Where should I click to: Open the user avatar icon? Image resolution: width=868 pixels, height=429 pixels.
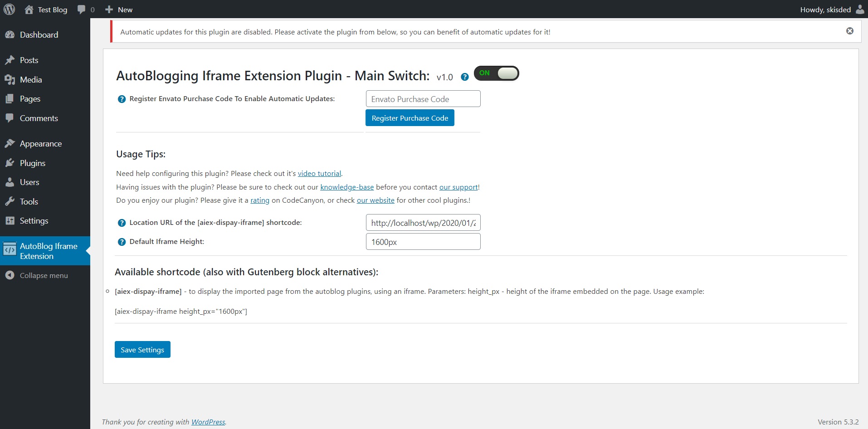(860, 10)
